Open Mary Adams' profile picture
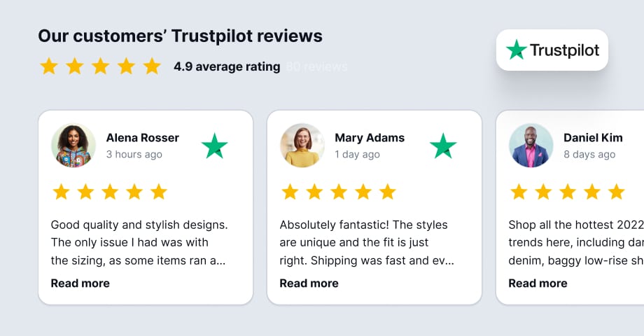Image resolution: width=644 pixels, height=336 pixels. 302,146
